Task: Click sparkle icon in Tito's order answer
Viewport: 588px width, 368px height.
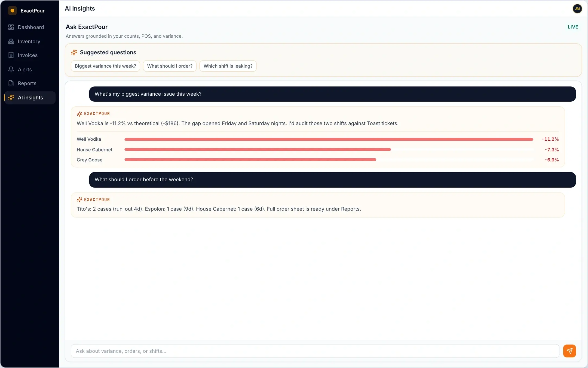Action: [x=79, y=200]
